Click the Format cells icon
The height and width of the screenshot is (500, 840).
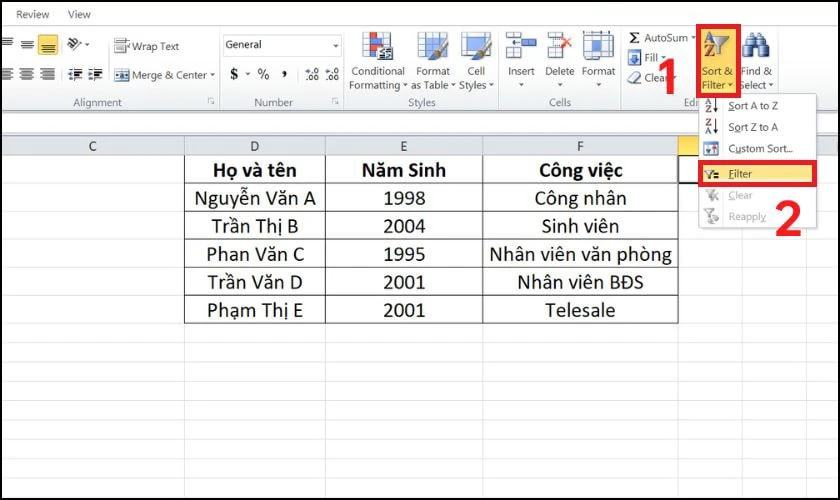[x=598, y=45]
